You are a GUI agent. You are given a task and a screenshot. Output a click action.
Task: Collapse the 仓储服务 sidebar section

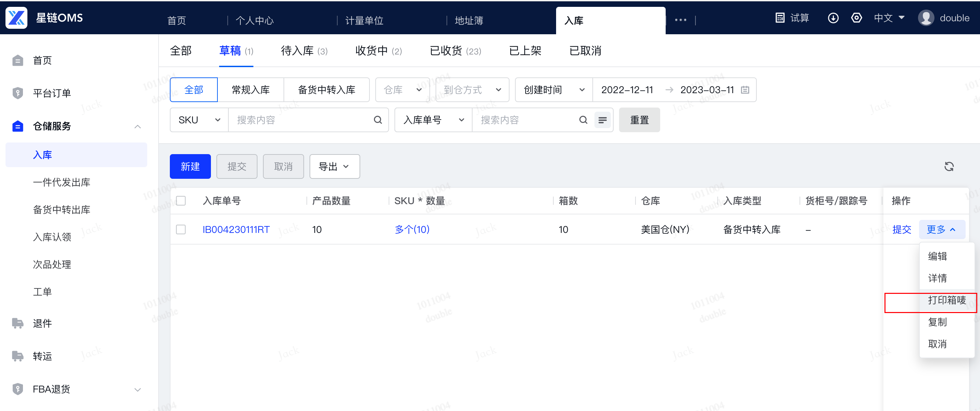pos(138,126)
